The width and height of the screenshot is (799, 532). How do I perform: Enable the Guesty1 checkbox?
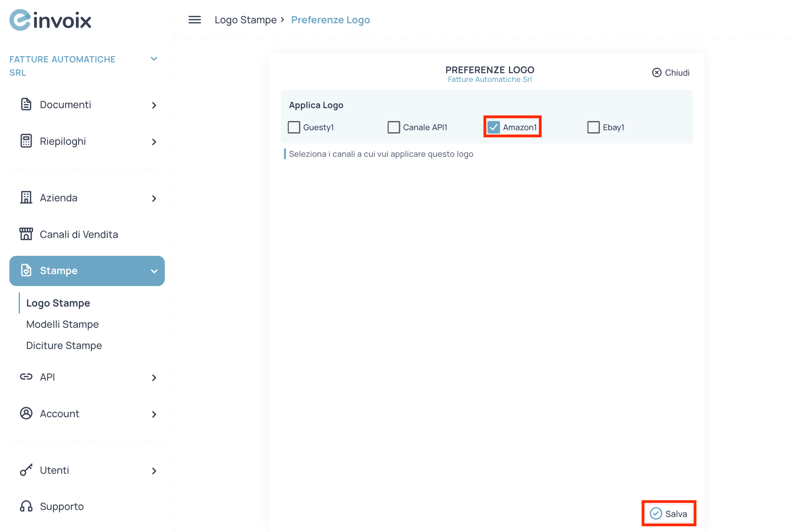294,127
